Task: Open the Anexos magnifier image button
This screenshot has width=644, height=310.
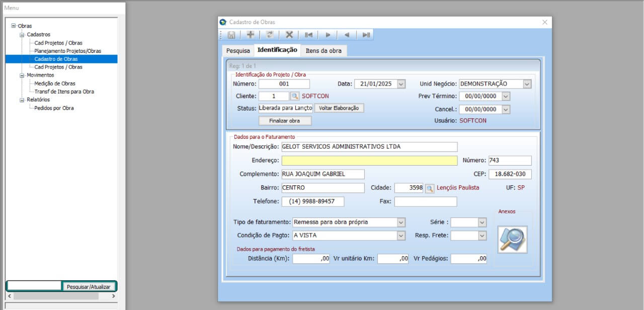Action: [512, 239]
